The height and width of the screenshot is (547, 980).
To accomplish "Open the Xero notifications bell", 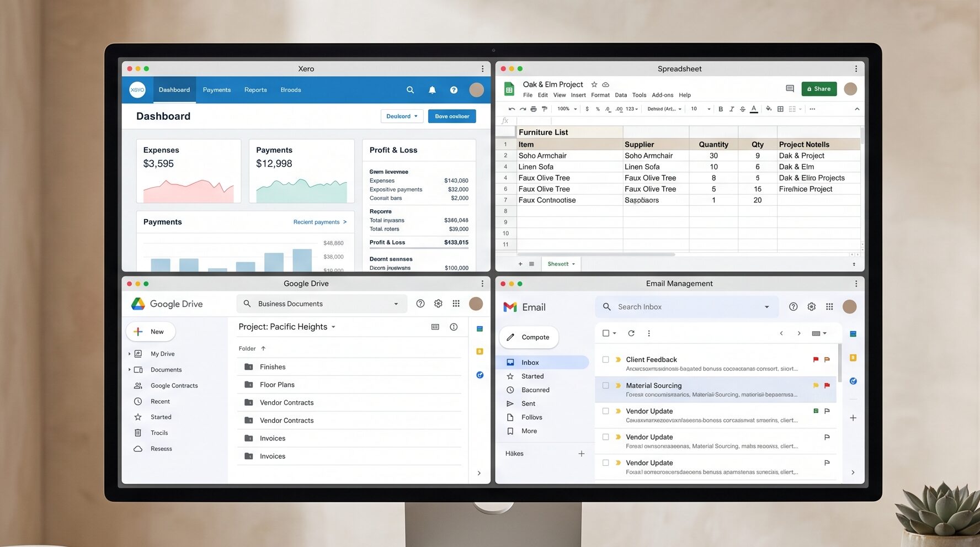I will click(x=432, y=90).
